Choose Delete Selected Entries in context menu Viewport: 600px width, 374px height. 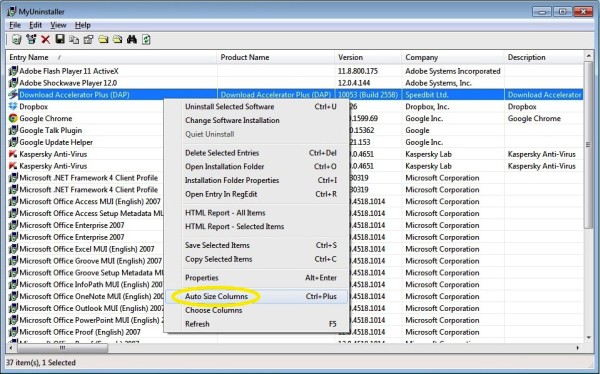tap(257, 153)
